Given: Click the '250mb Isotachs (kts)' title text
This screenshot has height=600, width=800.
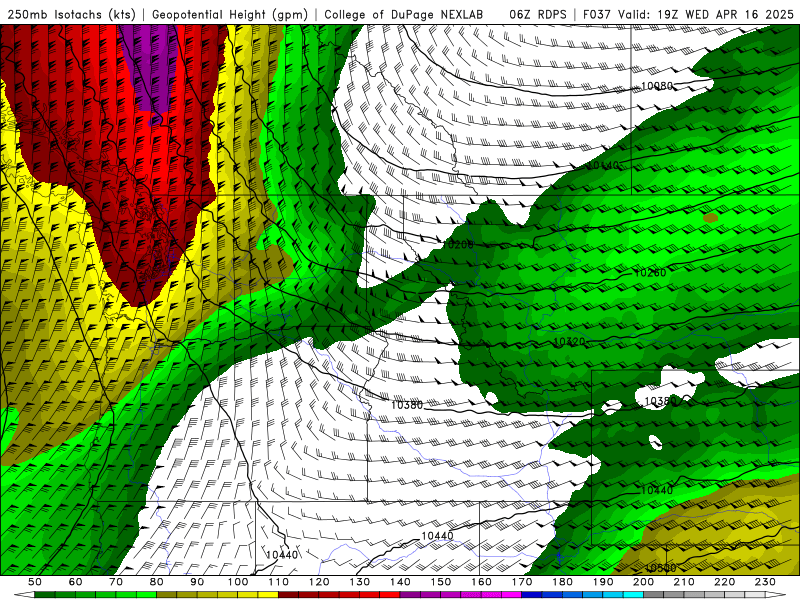Looking at the screenshot, I should coord(72,15).
